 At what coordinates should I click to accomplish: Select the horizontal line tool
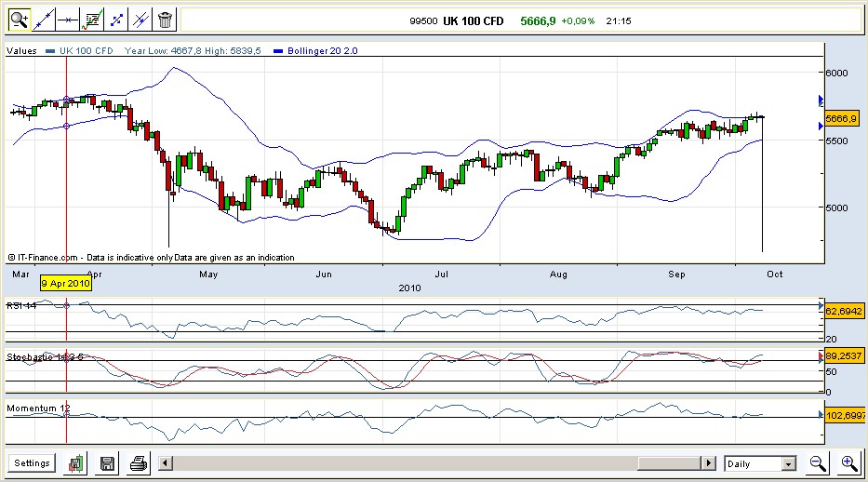68,20
